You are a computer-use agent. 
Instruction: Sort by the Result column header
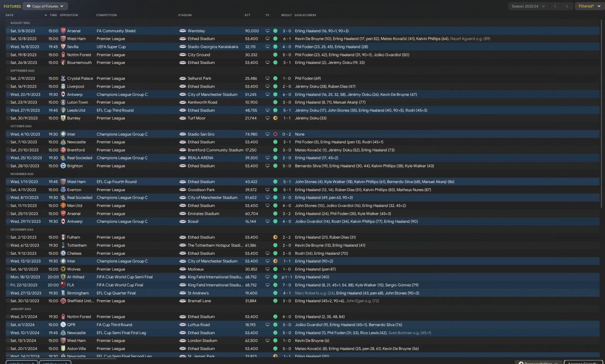(x=286, y=15)
